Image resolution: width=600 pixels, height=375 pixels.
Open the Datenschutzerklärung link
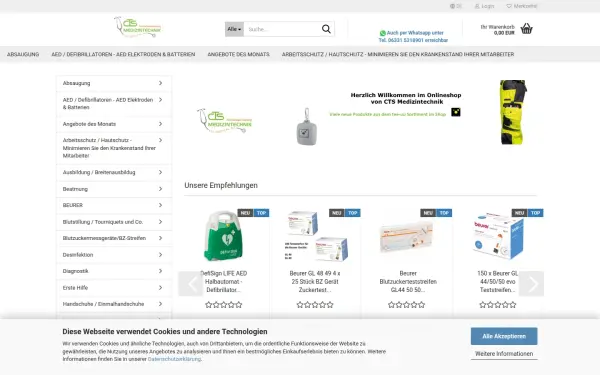tap(174, 359)
